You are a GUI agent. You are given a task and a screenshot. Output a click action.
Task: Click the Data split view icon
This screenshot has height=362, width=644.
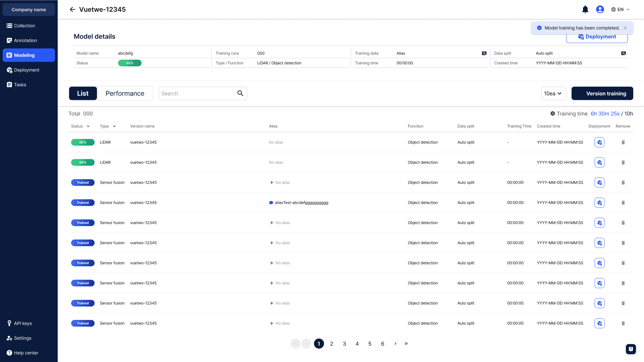click(623, 53)
